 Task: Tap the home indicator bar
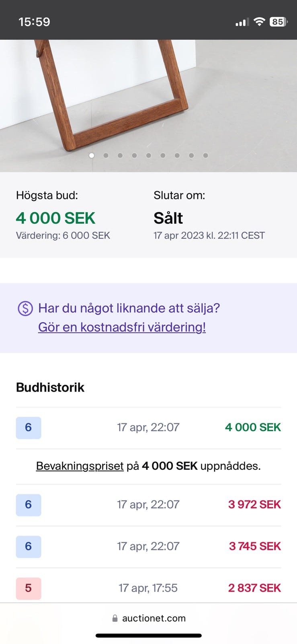pos(149,636)
